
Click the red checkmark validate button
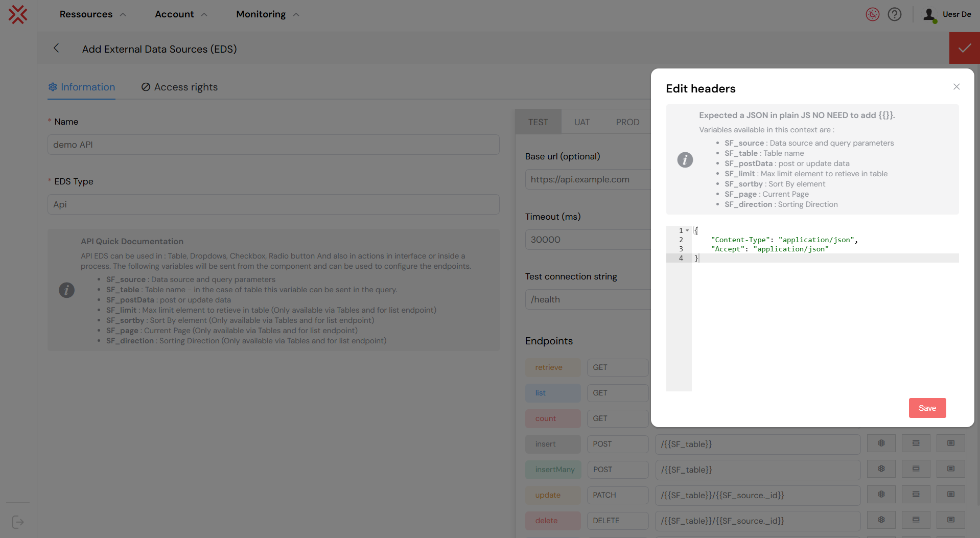point(964,49)
